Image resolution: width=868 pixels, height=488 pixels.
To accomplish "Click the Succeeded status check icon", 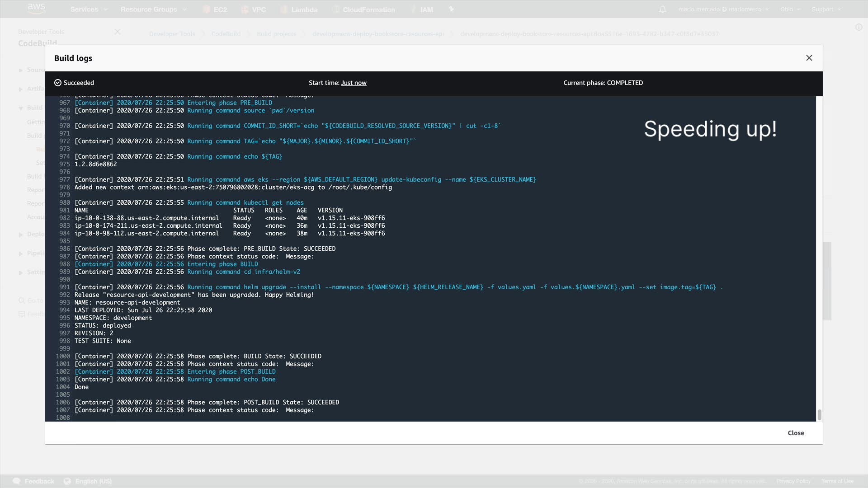I will 58,83.
